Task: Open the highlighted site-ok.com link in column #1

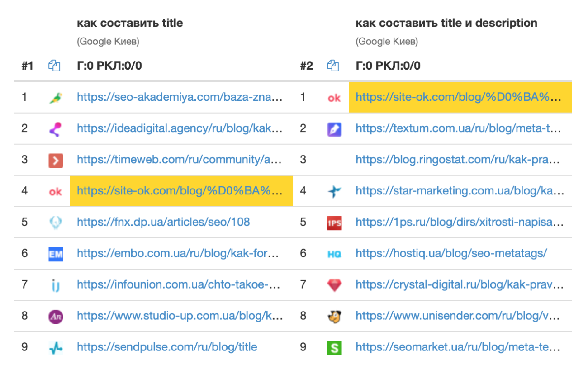Action: [180, 191]
